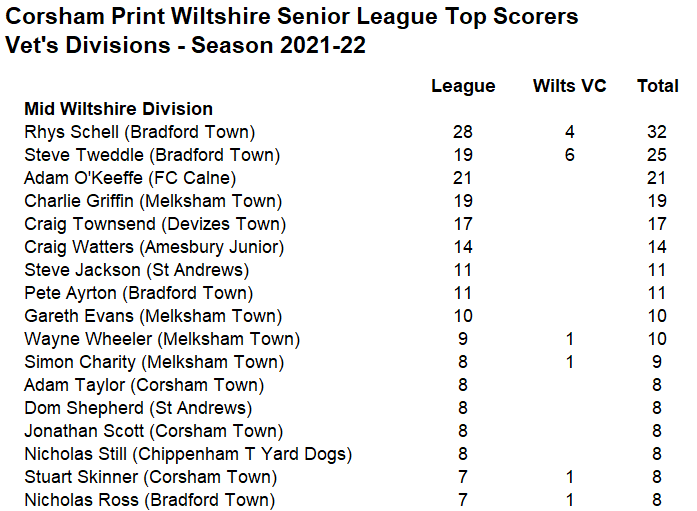Click Rhys Schell's total of 32
Screen dimensions: 697x511
point(657,132)
